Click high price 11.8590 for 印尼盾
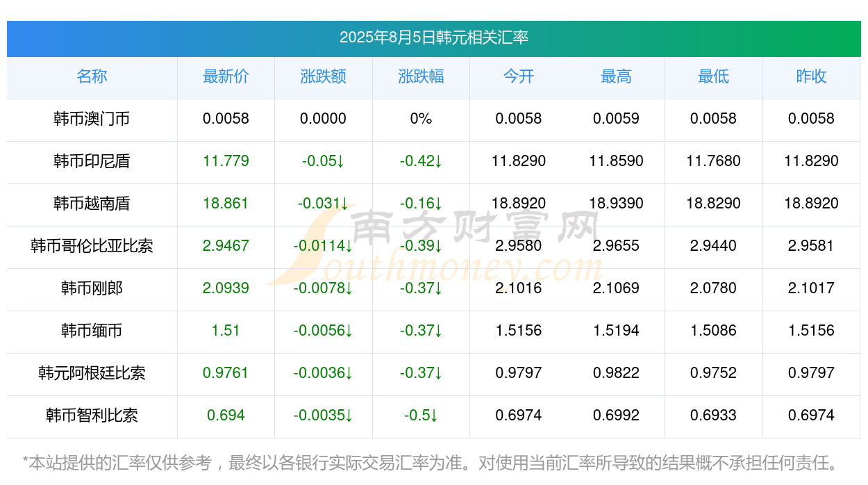 (616, 161)
